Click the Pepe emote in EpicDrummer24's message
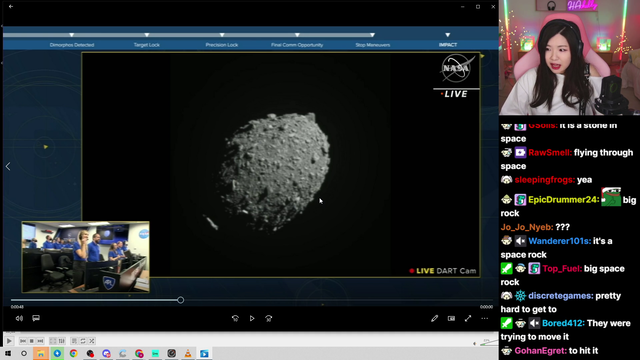This screenshot has width=640, height=360. pyautogui.click(x=611, y=197)
